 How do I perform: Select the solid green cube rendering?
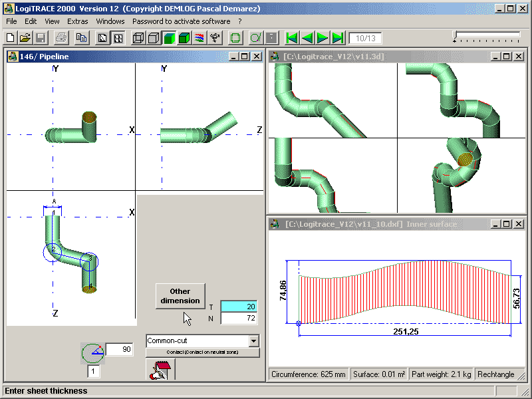(184, 38)
